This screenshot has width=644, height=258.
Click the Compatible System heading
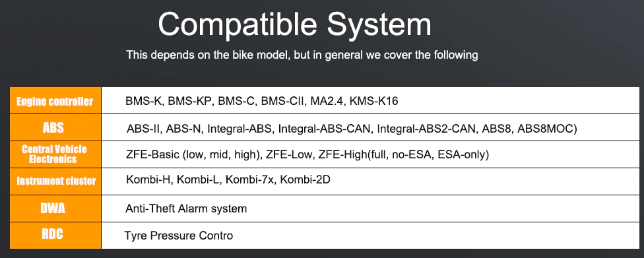[294, 26]
